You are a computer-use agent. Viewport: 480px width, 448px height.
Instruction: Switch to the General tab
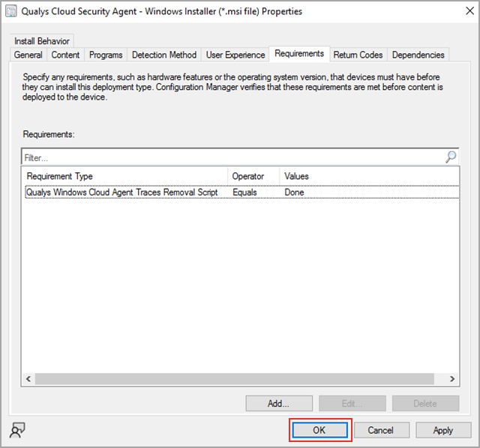coord(28,55)
